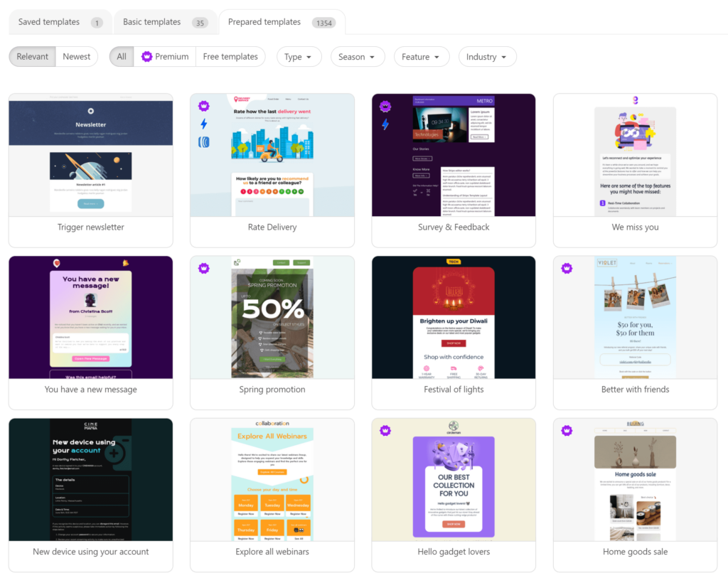This screenshot has width=728, height=578.
Task: Click the premium crown badge on Rate Delivery
Action: click(204, 105)
